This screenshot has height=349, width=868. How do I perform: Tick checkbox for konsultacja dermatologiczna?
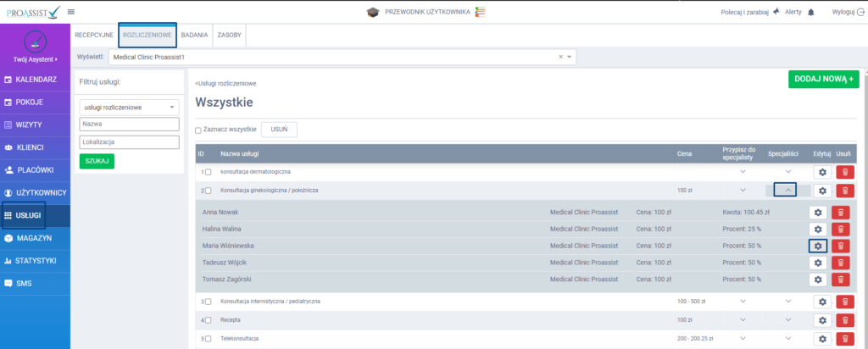coord(208,172)
